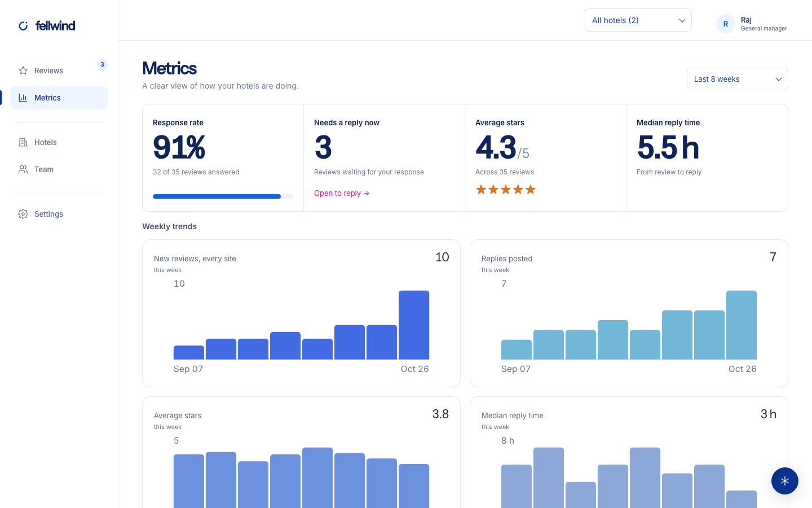This screenshot has height=508, width=812.
Task: Click the Settings gear icon
Action: click(23, 214)
